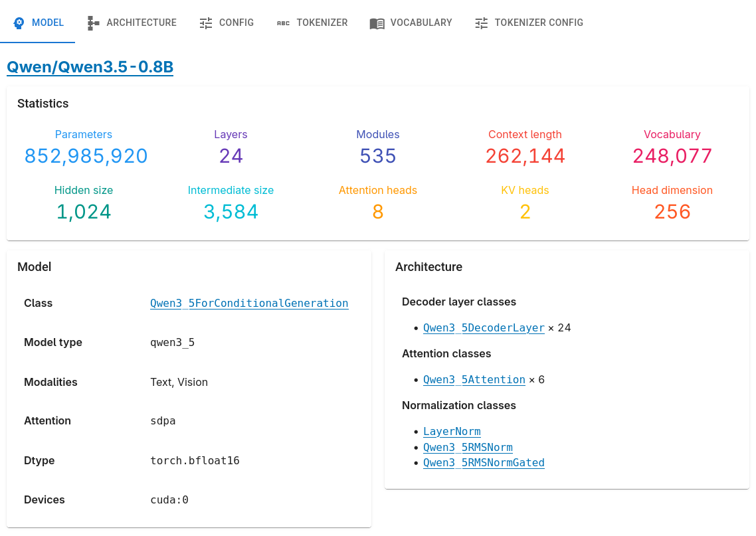
Task: Open the CONFIG tab
Action: tap(227, 22)
